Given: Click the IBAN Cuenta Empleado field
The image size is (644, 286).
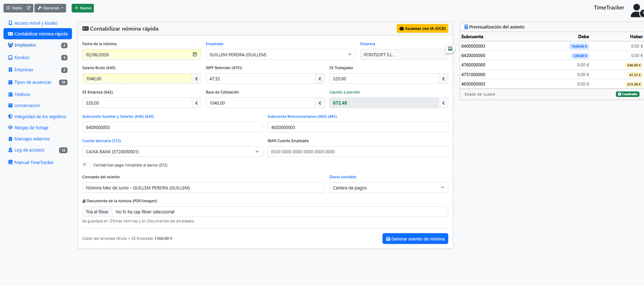Looking at the screenshot, I should pyautogui.click(x=358, y=151).
